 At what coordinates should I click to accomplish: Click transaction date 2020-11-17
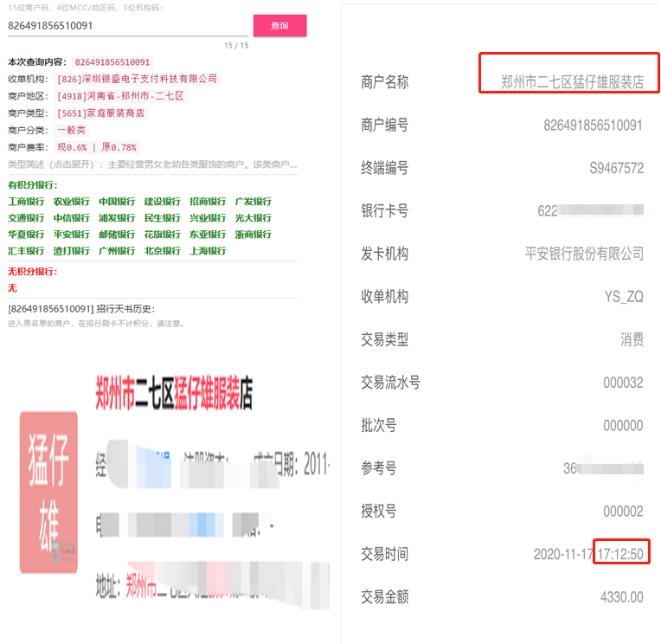pyautogui.click(x=563, y=554)
